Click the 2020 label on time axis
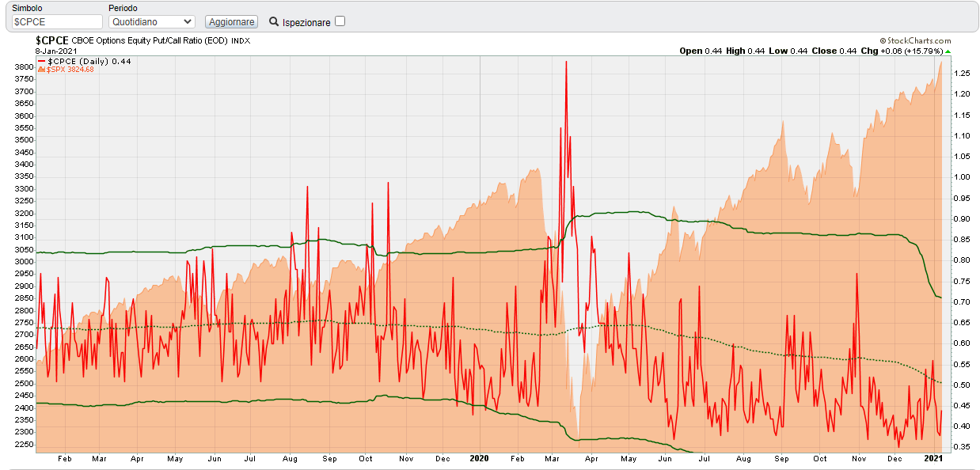 [480, 458]
